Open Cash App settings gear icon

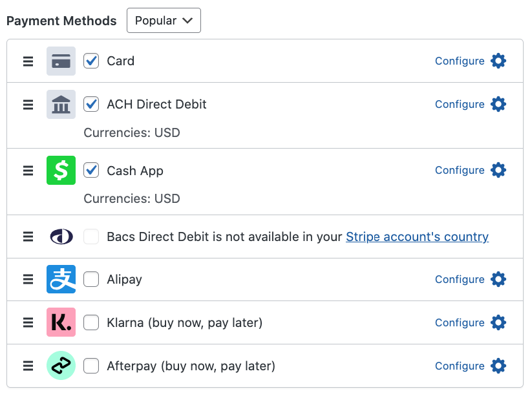[498, 170]
